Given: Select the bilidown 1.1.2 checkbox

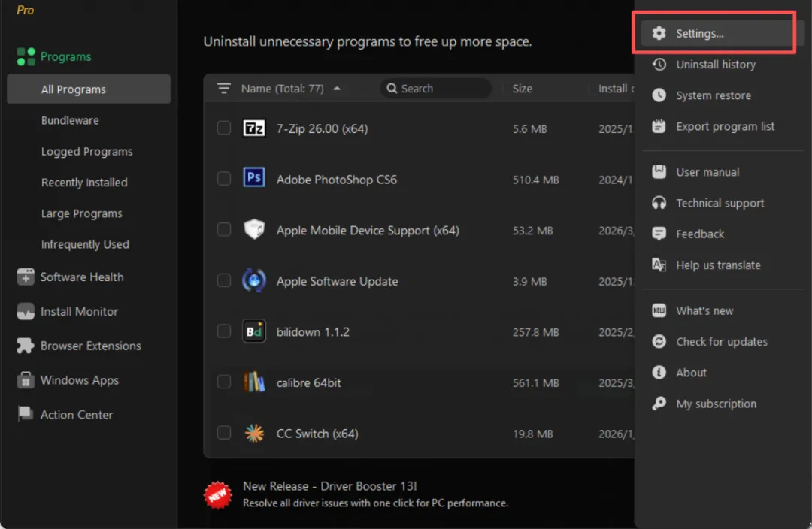Looking at the screenshot, I should [224, 331].
